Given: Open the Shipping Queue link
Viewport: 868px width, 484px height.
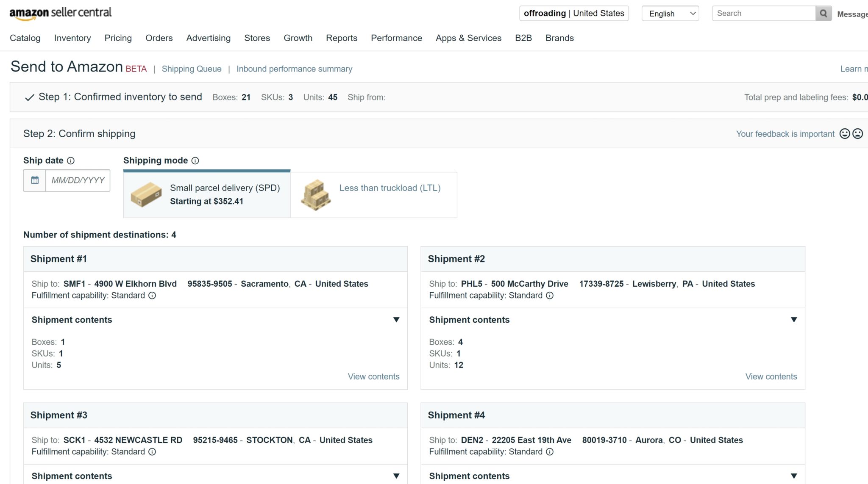Looking at the screenshot, I should click(192, 69).
